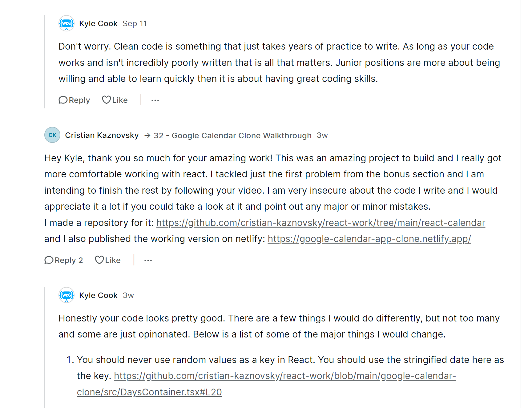Expand the 2 replies on Cristian's post

coord(64,260)
